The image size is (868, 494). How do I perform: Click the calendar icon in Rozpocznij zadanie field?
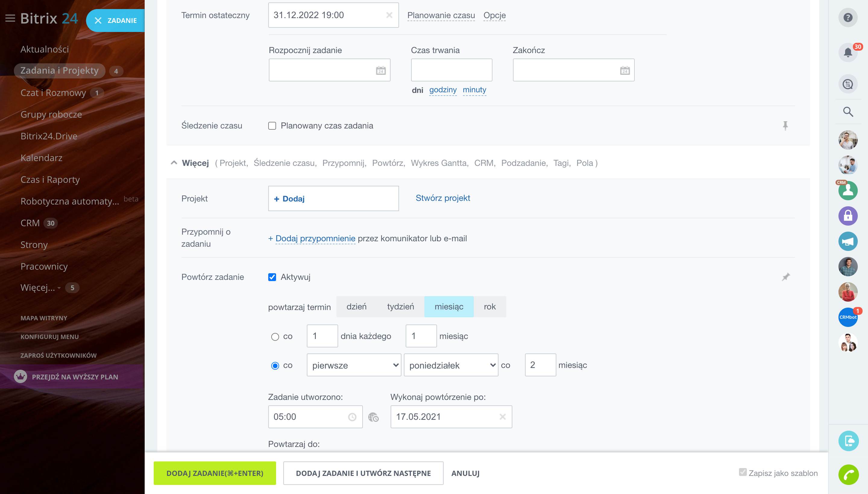point(381,70)
